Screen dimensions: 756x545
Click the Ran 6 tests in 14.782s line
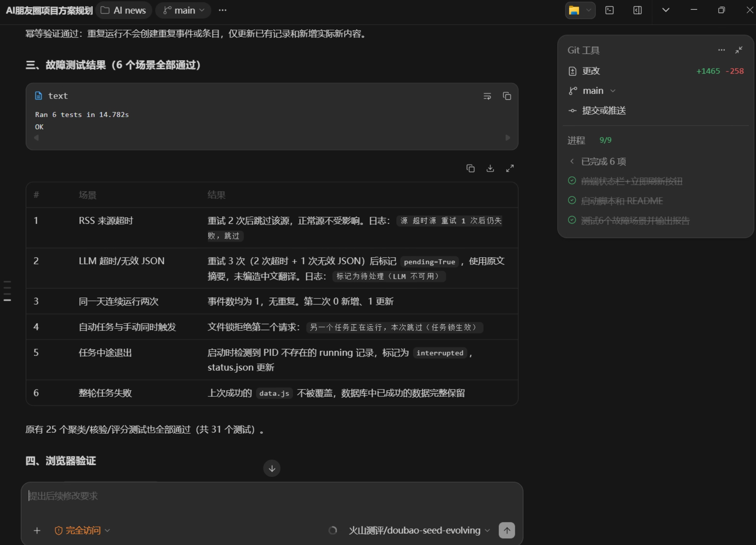[x=82, y=115]
